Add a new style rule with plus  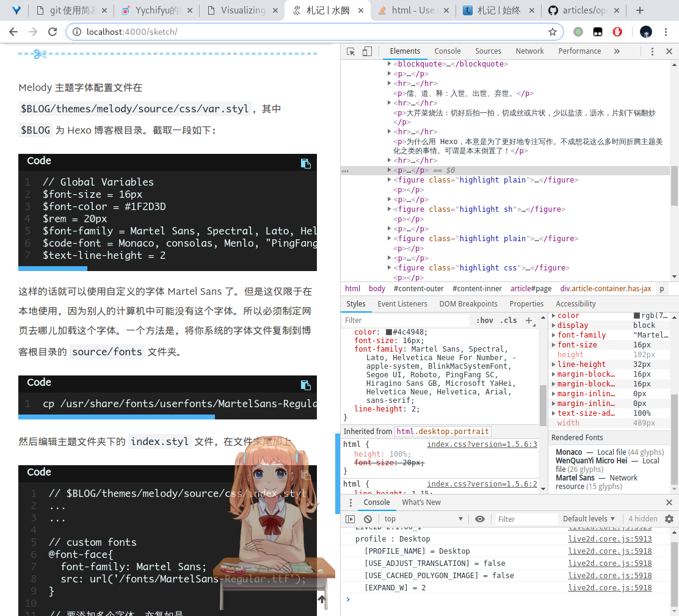pyautogui.click(x=529, y=321)
